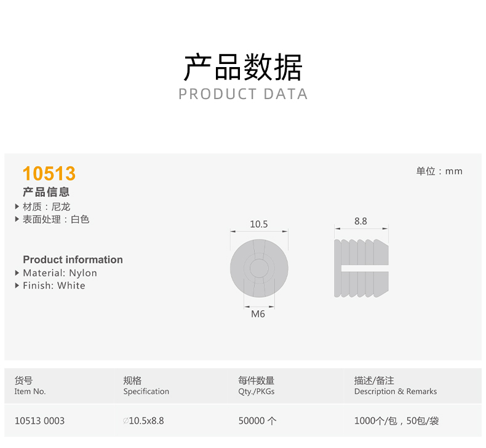The height and width of the screenshot is (448, 486).
Task: Click the triangle bullet before Finish: White
Action: [x=17, y=286]
